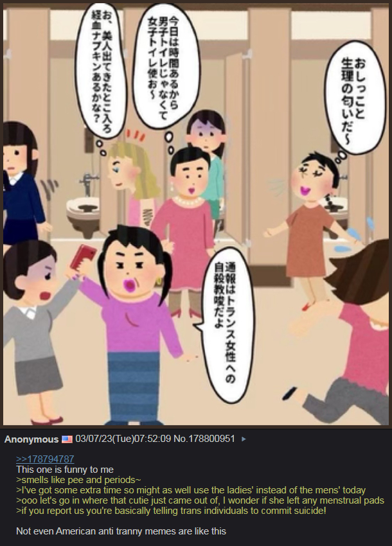Follow the >>178794787 quote link
This screenshot has width=392, height=546.
pyautogui.click(x=45, y=459)
